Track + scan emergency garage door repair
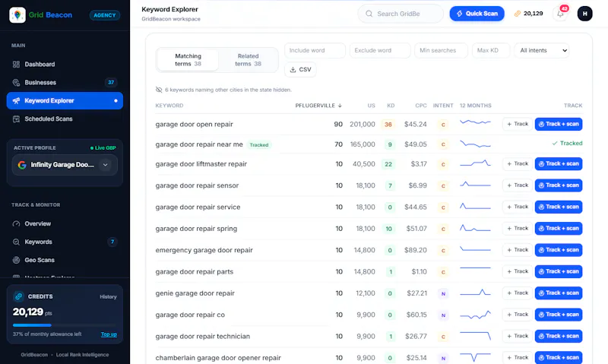 click(x=559, y=250)
